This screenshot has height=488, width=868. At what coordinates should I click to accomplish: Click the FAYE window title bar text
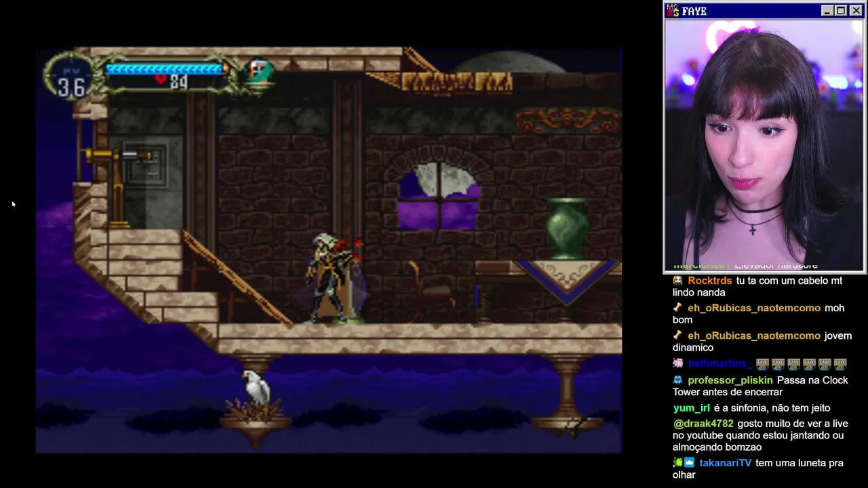click(694, 12)
